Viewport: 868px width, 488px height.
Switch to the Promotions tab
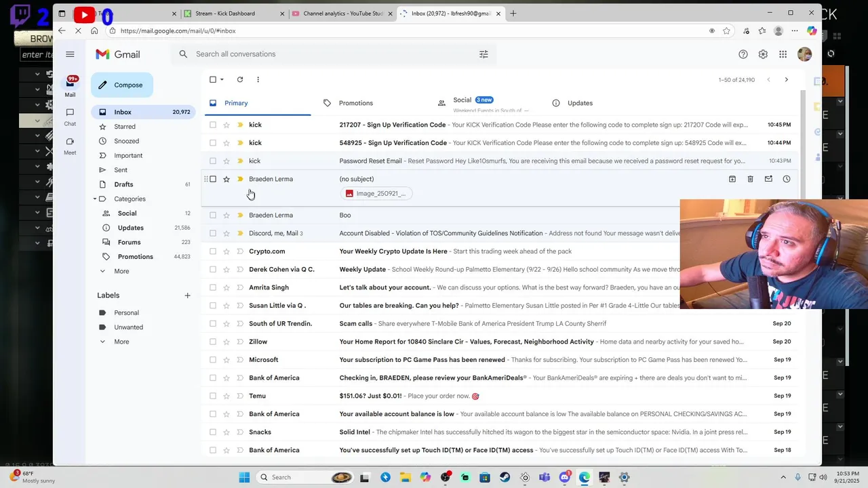pos(356,103)
